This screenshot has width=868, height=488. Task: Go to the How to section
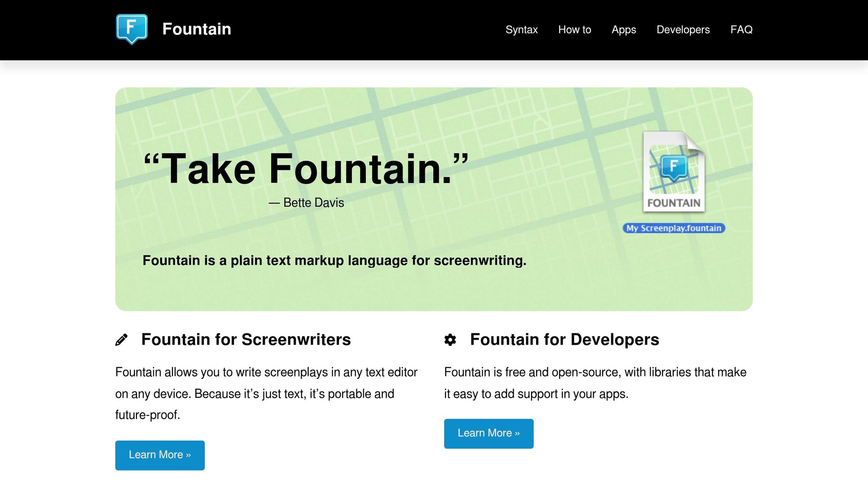pos(574,30)
